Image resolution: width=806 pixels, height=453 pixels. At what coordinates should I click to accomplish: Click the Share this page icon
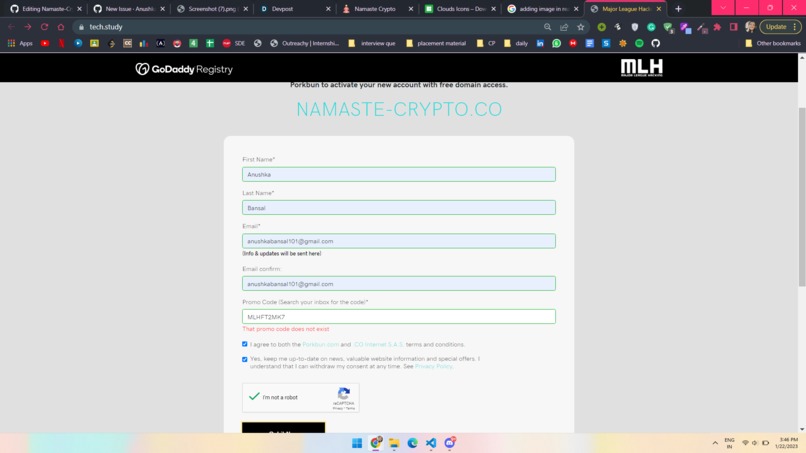564,27
